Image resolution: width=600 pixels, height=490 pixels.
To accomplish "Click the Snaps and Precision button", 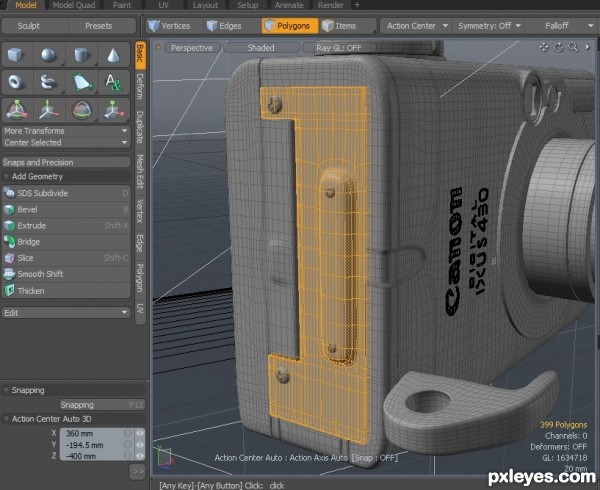I will tap(66, 162).
